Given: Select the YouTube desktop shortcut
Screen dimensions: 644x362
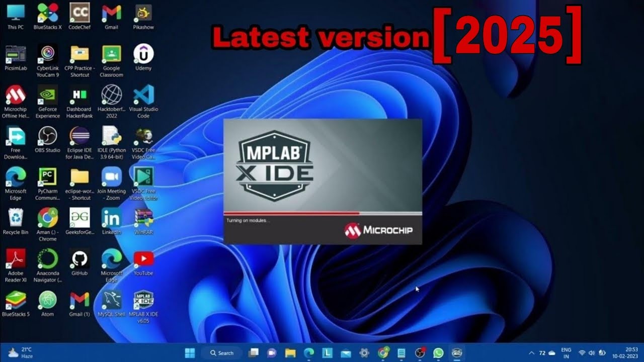Looking at the screenshot, I should click(143, 262).
